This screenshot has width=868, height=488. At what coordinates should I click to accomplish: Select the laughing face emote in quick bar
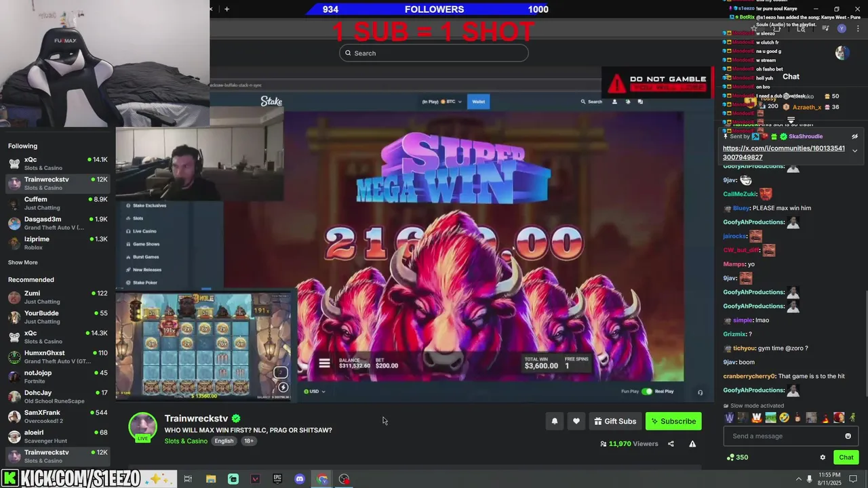point(784,418)
